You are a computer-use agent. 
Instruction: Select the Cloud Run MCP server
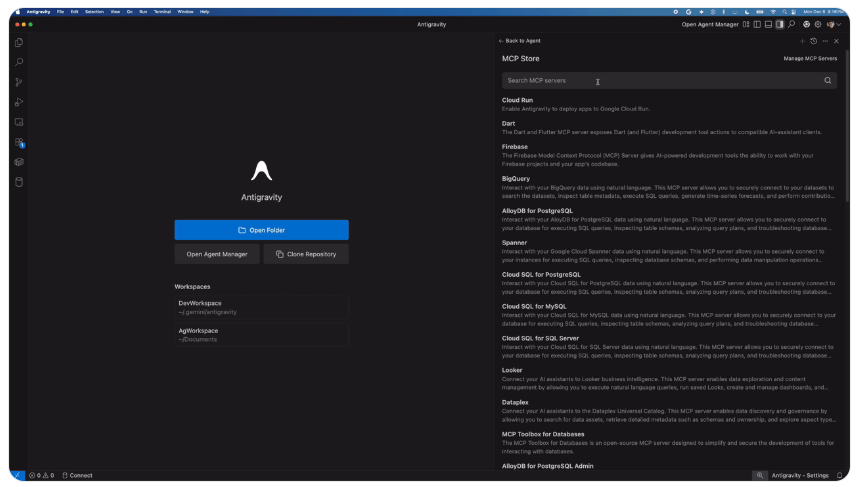tap(669, 104)
